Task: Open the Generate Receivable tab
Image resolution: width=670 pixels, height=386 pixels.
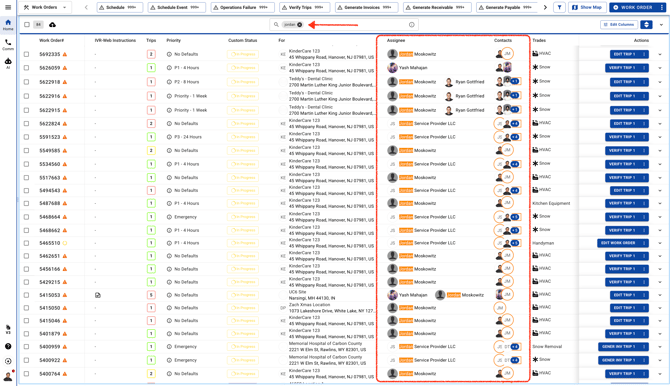Action: pyautogui.click(x=437, y=7)
